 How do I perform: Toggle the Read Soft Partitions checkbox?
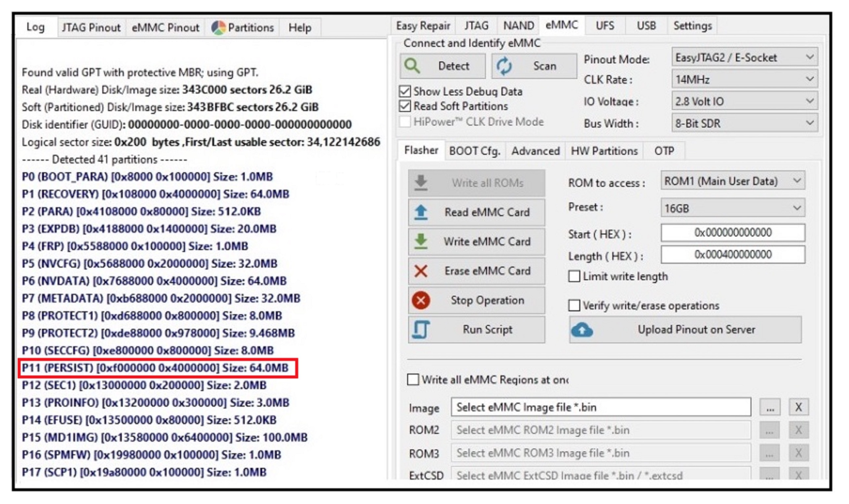(405, 106)
